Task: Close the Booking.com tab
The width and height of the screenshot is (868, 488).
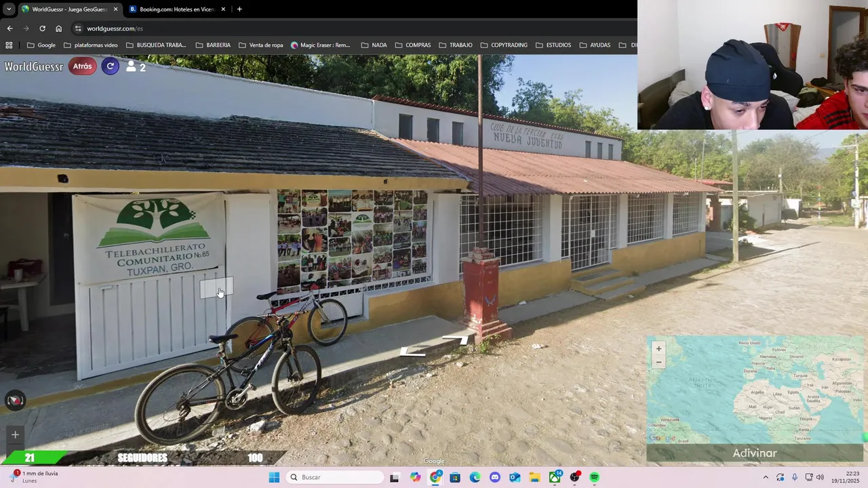Action: (x=222, y=9)
